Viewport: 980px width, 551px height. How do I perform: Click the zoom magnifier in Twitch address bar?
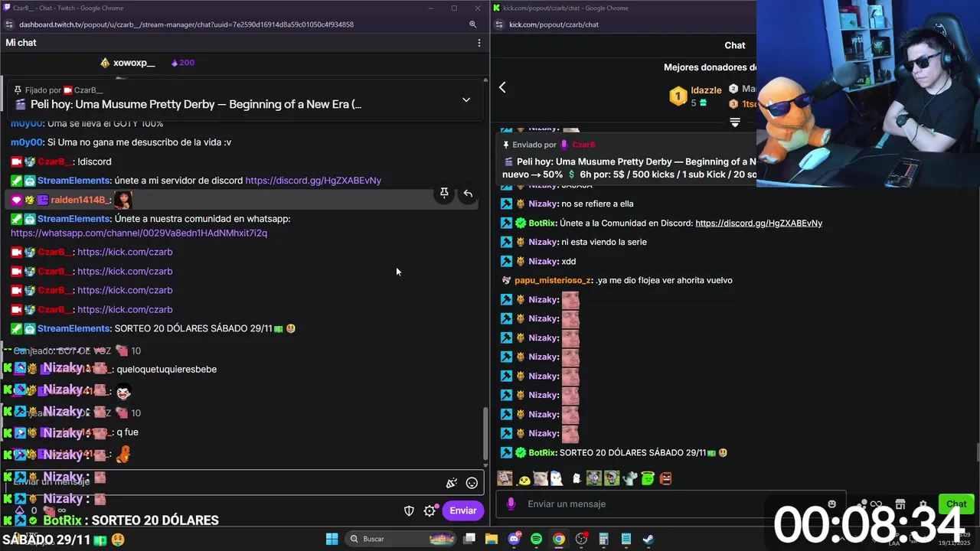[473, 24]
